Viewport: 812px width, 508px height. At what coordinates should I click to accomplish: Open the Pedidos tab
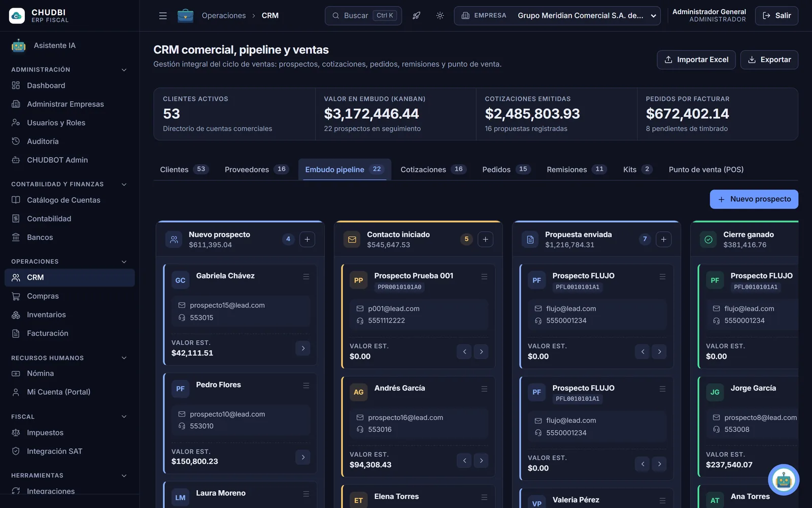[x=506, y=170]
